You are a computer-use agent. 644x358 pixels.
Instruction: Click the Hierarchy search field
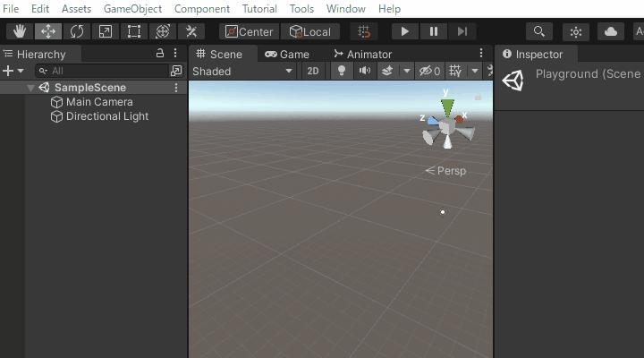[x=107, y=71]
